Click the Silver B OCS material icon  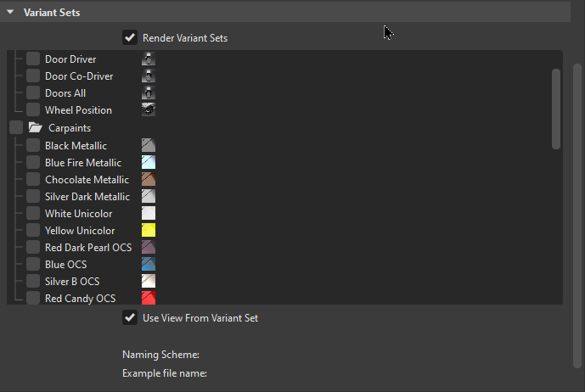point(149,282)
